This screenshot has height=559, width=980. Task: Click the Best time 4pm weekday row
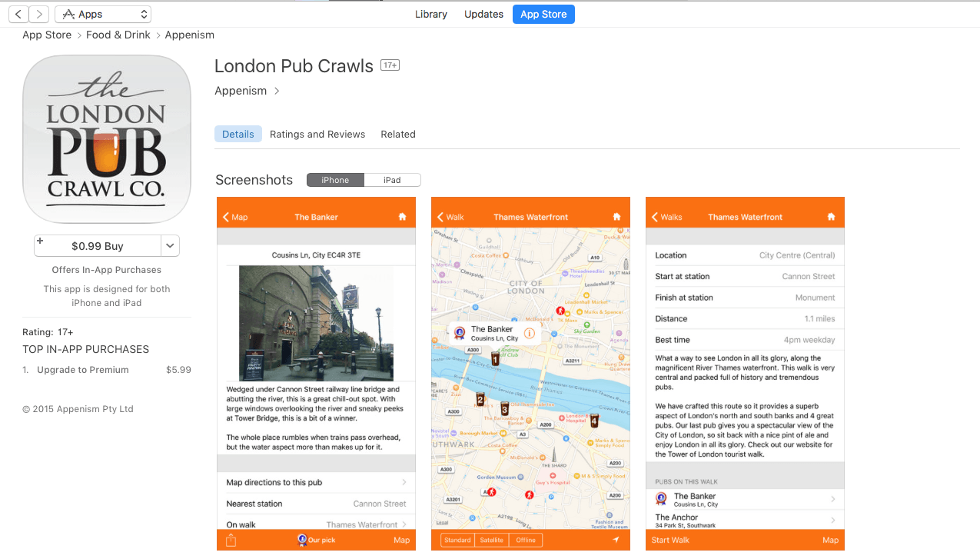[745, 340]
